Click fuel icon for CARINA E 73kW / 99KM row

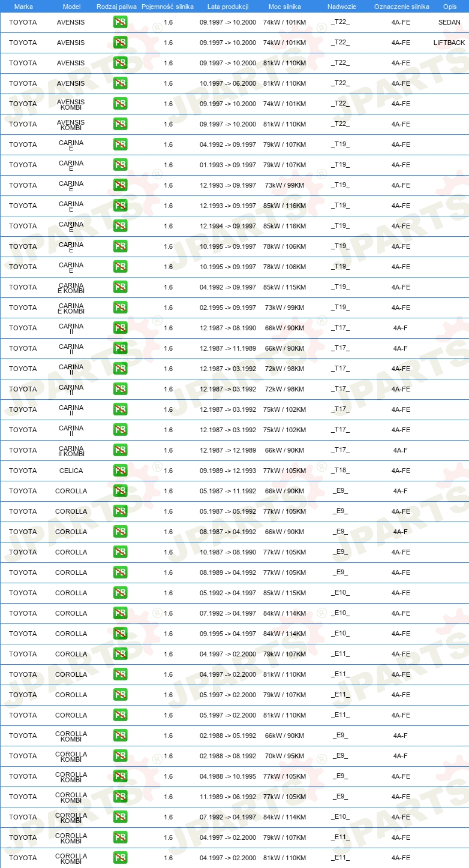(120, 185)
